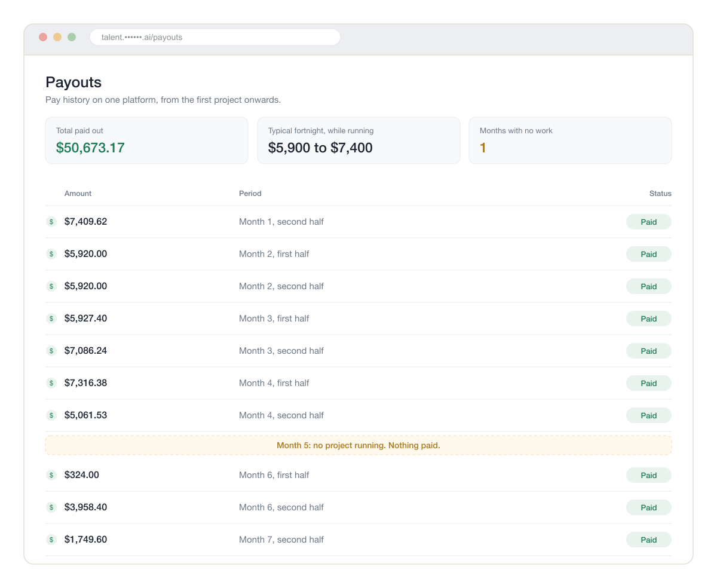The width and height of the screenshot is (717, 588).
Task: Click the amount $5,927.40
Action: click(x=85, y=318)
